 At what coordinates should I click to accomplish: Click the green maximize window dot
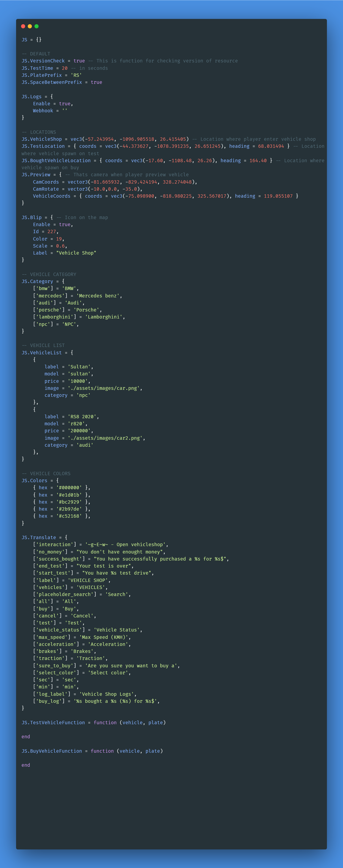click(36, 26)
